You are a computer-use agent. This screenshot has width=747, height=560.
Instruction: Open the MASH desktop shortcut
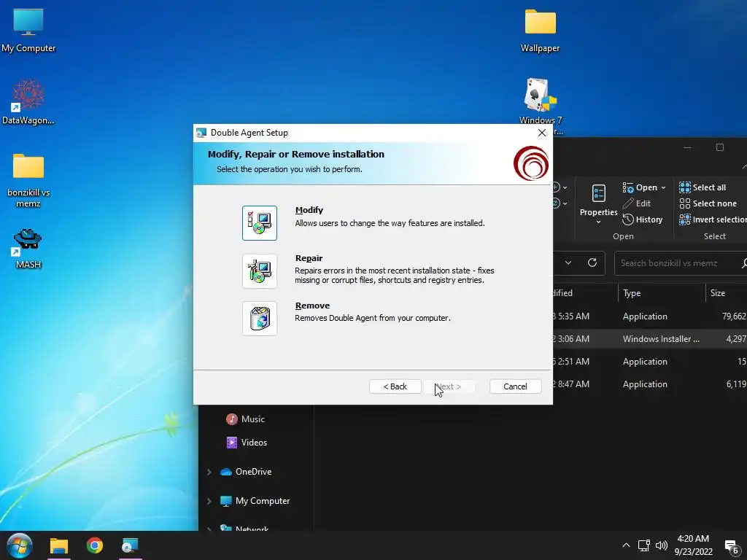coord(28,249)
